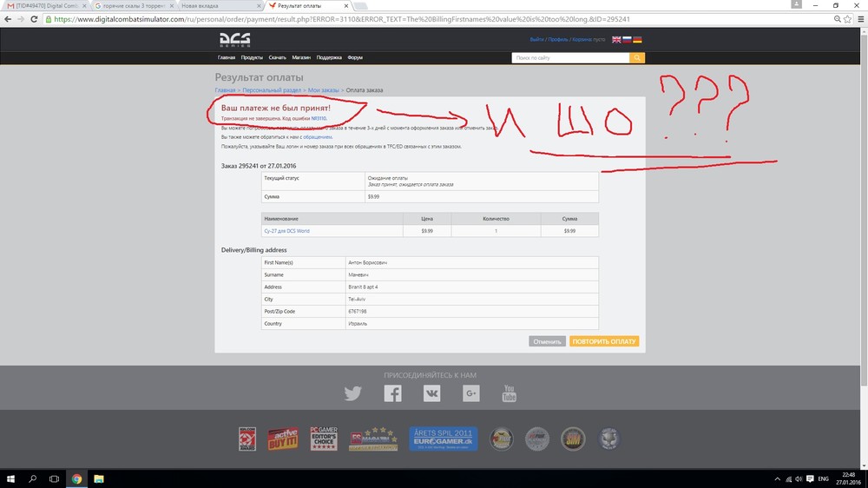Open the Профиль link
Screen dimensions: 868x488
click(558, 40)
